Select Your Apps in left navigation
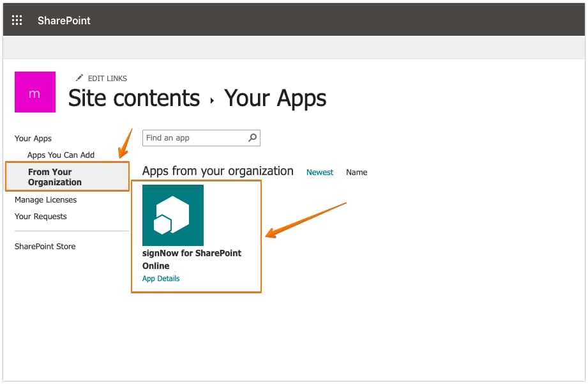The image size is (588, 384). click(33, 139)
